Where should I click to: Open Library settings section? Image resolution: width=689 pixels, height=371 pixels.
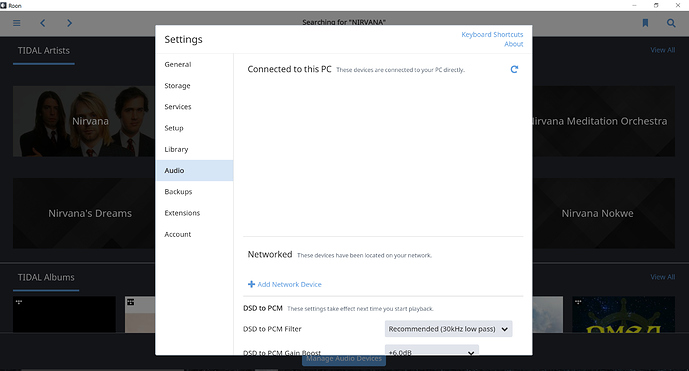(x=195, y=149)
